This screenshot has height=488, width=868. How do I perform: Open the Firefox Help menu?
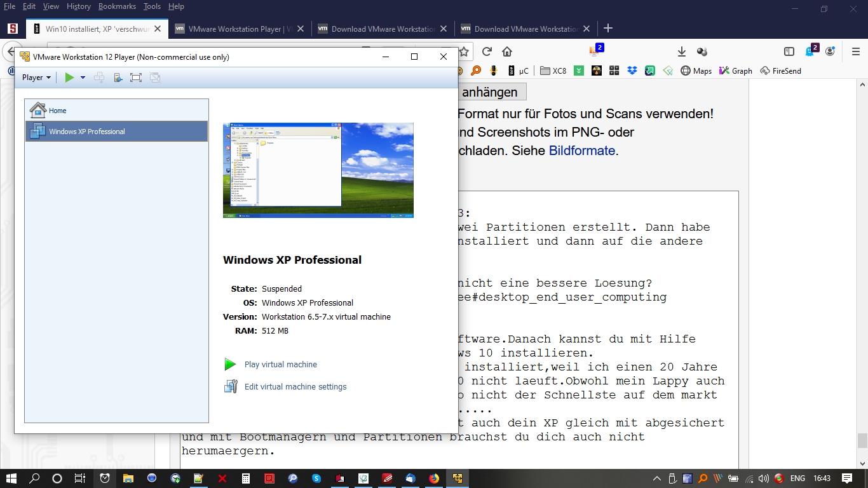[176, 6]
